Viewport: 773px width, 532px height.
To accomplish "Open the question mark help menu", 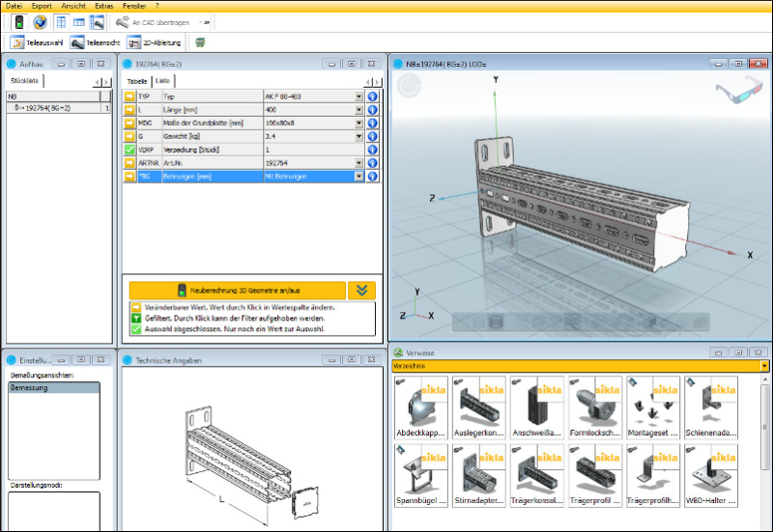I will tap(157, 6).
